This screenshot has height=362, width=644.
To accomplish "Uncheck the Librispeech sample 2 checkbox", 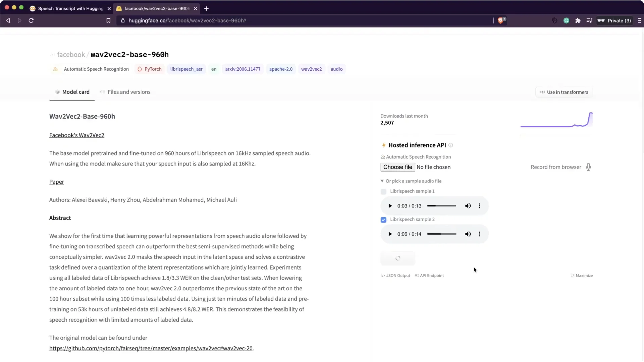I will tap(383, 220).
